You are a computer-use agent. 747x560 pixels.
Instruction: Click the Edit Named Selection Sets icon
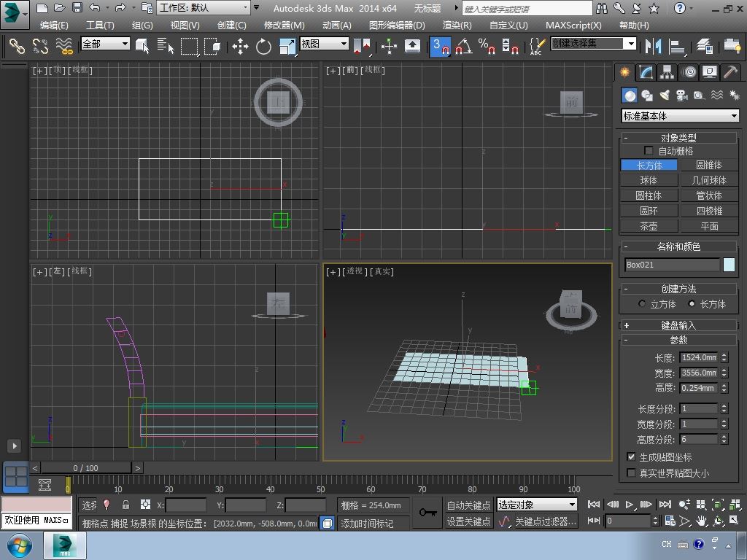pyautogui.click(x=537, y=46)
